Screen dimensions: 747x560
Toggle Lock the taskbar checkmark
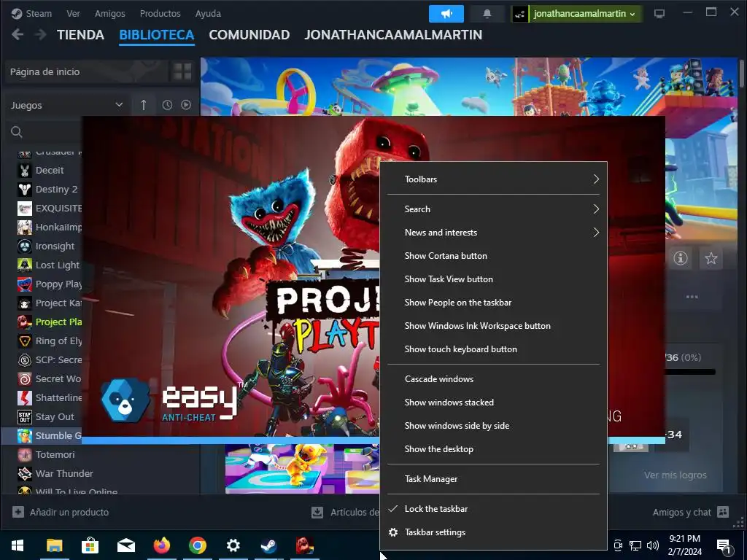[494, 508]
